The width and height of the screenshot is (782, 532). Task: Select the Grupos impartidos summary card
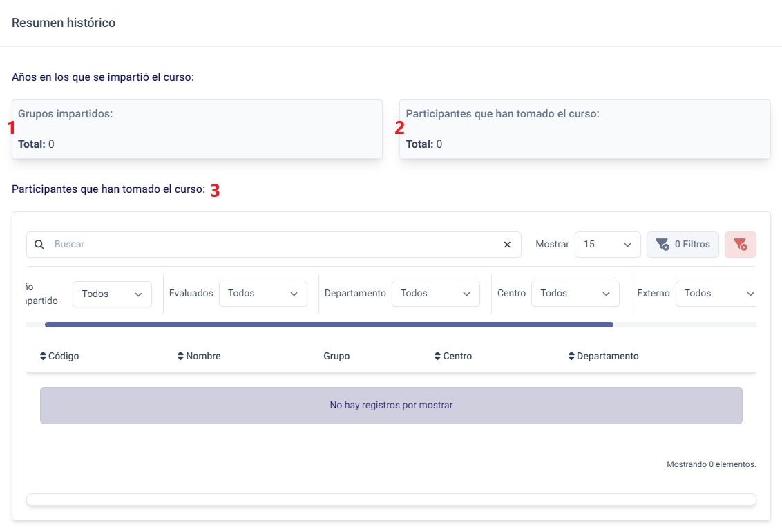[x=197, y=129]
